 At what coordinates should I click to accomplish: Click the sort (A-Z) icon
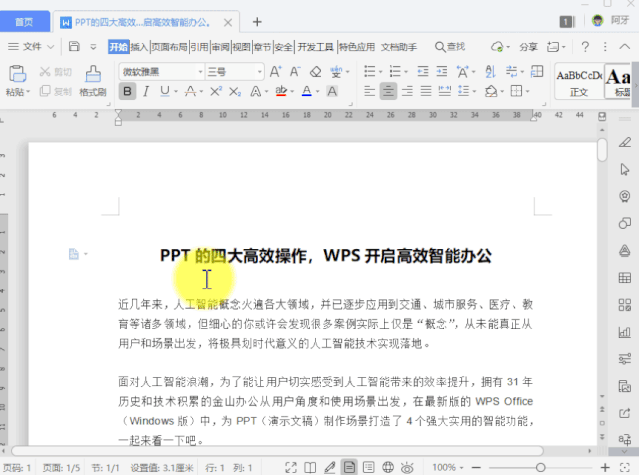tap(490, 72)
